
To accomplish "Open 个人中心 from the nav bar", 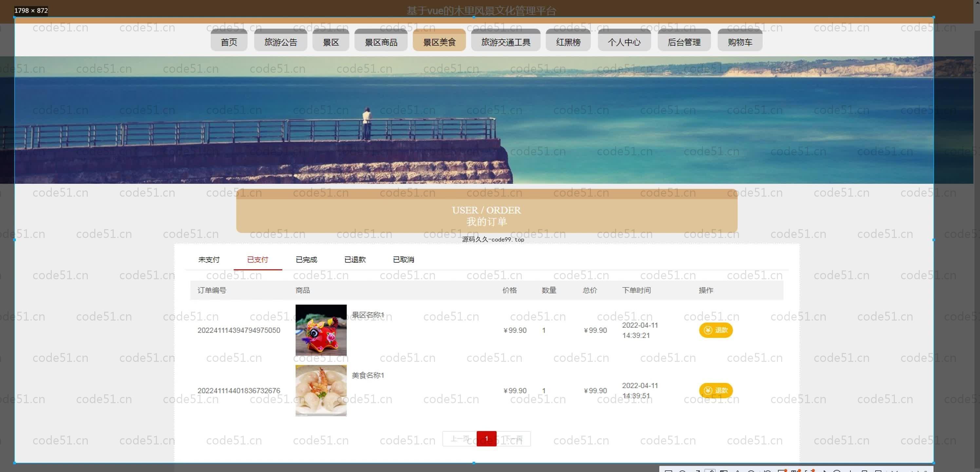I will (x=624, y=42).
